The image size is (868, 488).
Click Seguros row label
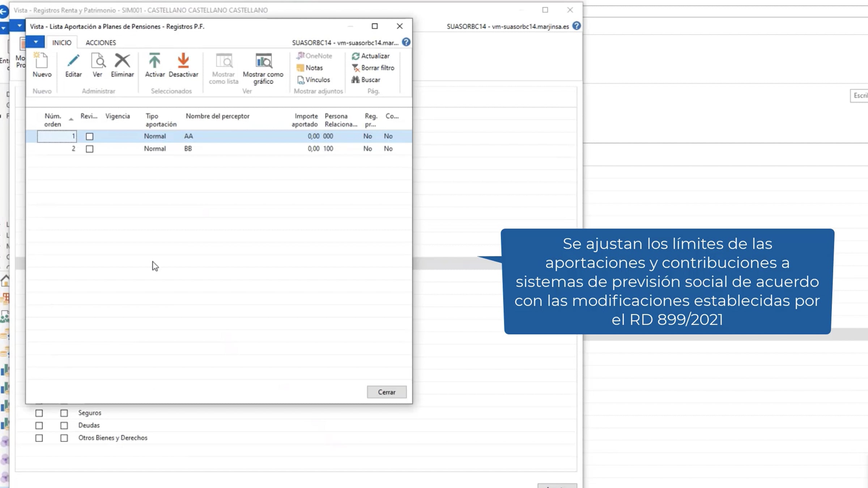90,413
